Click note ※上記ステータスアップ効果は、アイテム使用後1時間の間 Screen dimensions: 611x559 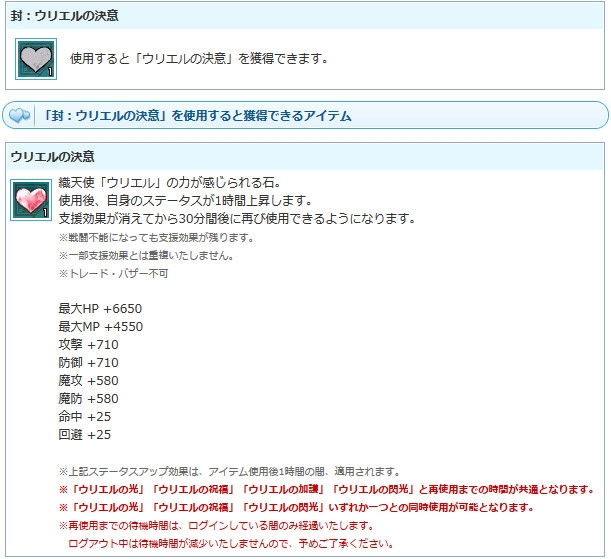[x=230, y=472]
